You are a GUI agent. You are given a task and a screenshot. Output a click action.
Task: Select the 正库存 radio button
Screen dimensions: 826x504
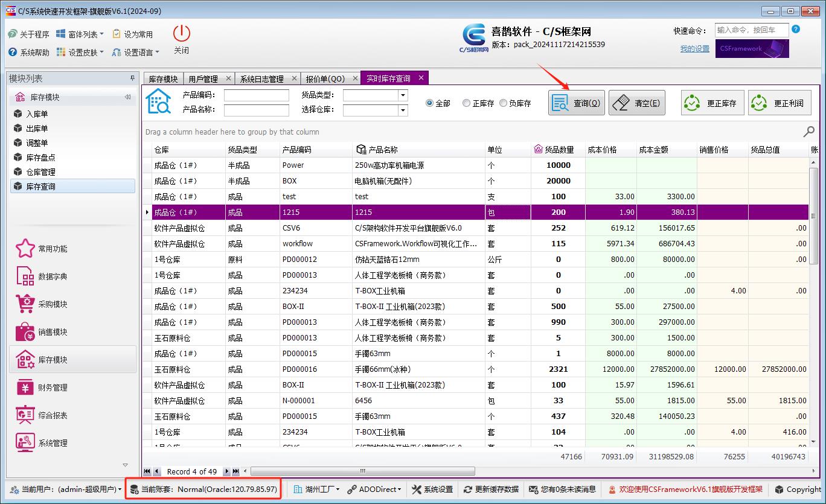[x=466, y=103]
